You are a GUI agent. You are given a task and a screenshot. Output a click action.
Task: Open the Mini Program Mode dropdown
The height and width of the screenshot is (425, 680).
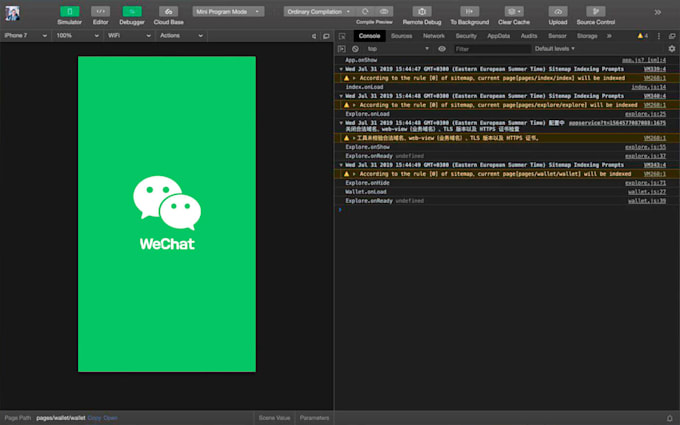228,12
